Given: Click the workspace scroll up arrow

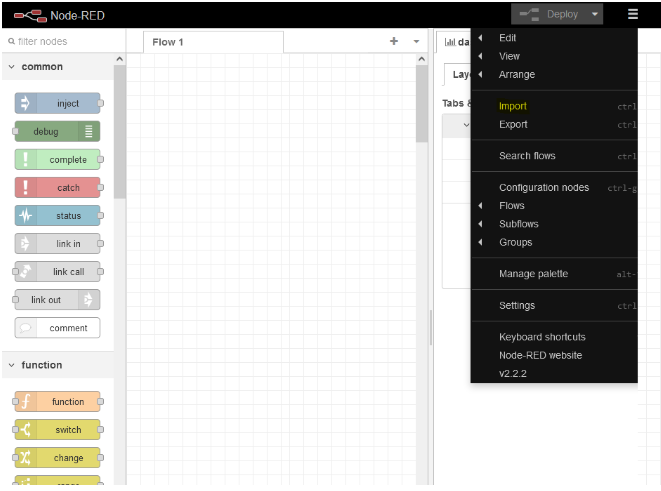Looking at the screenshot, I should [x=422, y=59].
